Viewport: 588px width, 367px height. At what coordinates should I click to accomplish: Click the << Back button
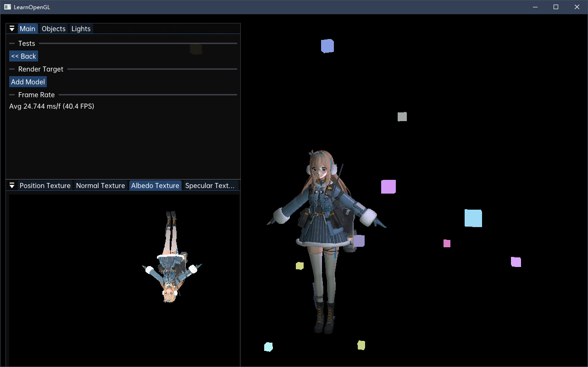coord(23,56)
